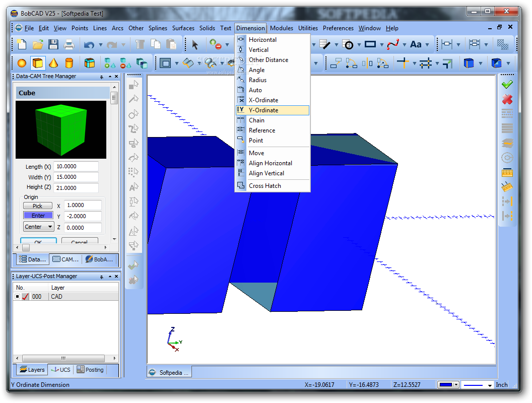Click the New file icon
Viewport: 532px width, 403px height.
pyautogui.click(x=22, y=44)
